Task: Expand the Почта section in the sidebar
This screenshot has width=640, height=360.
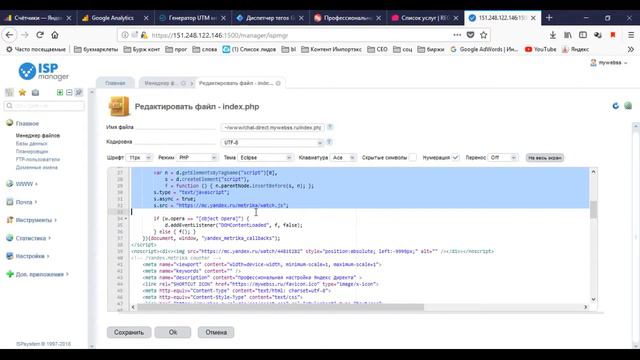Action: (24, 202)
